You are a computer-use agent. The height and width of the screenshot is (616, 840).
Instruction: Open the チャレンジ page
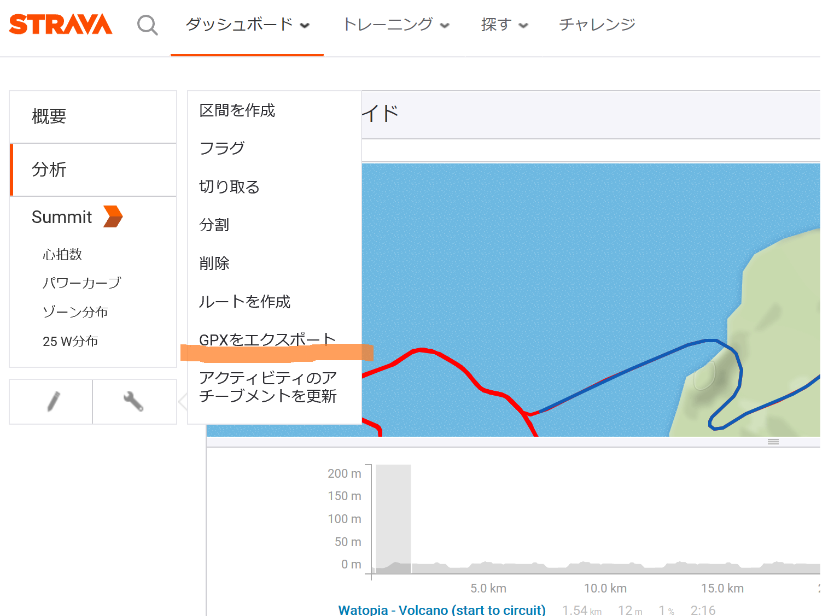click(597, 24)
